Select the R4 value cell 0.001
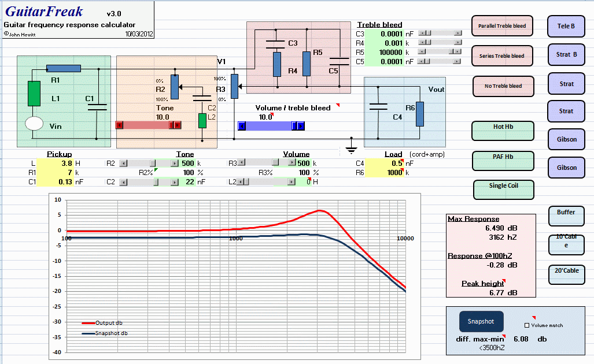The height and width of the screenshot is (364, 594). (385, 43)
